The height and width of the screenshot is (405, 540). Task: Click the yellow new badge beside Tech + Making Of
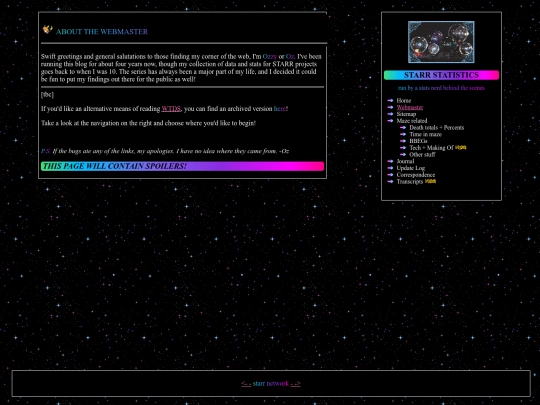pyautogui.click(x=461, y=147)
